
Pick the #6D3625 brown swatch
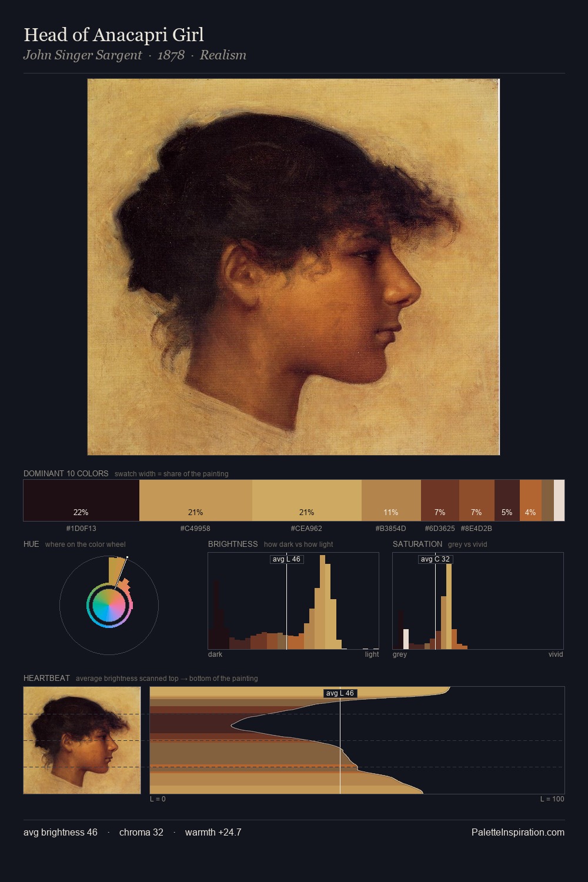pyautogui.click(x=440, y=500)
